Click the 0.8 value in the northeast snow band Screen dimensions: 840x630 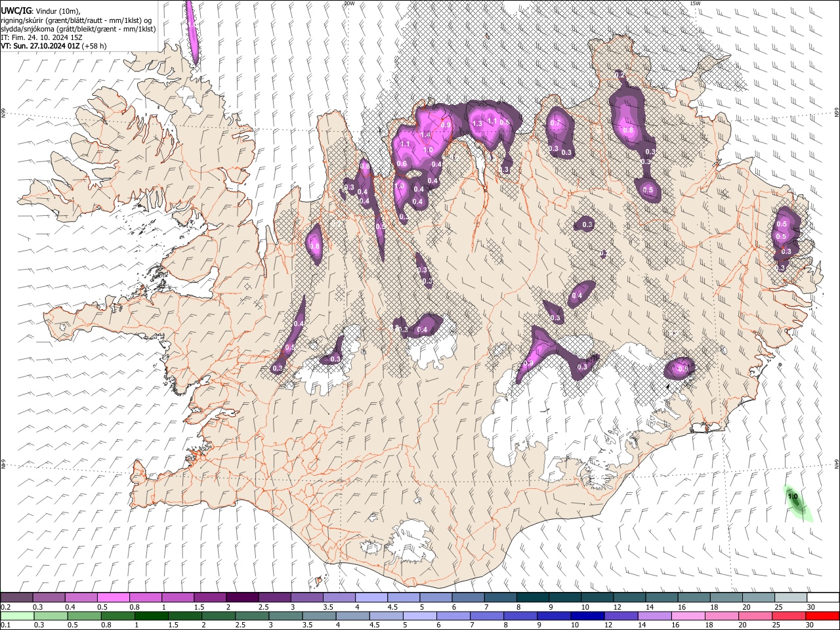[628, 130]
